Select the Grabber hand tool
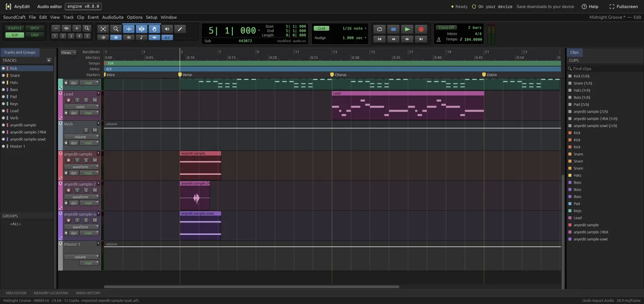Viewport: 644px width, 304px height. tap(155, 29)
